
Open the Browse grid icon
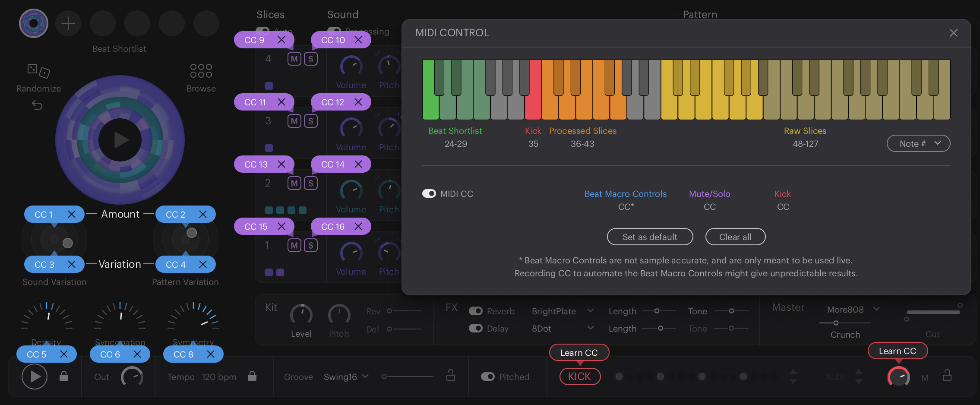click(201, 70)
